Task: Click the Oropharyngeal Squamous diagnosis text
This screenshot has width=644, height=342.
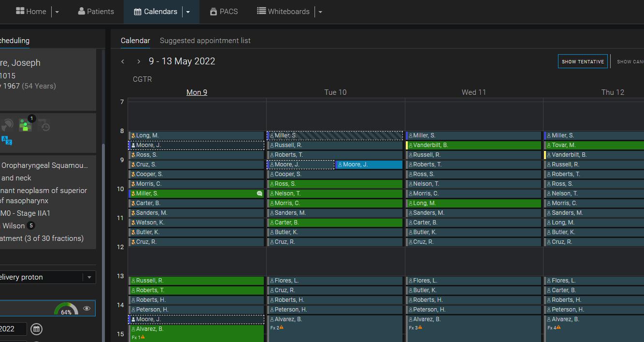Action: [45, 165]
